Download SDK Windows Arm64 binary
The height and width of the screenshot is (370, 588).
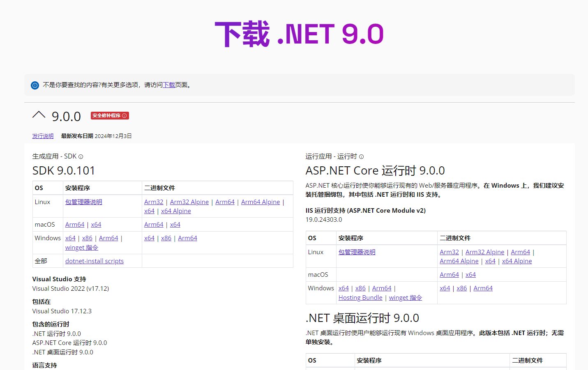click(x=187, y=238)
